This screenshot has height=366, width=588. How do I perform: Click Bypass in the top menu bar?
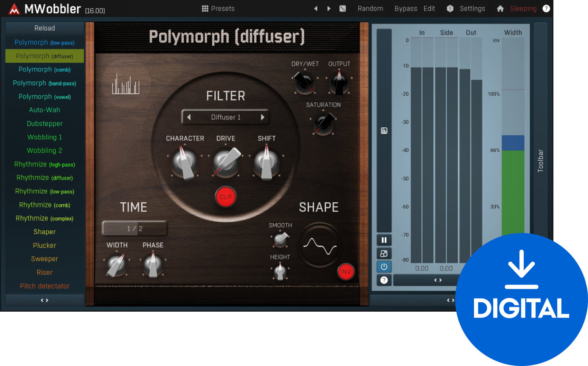tap(406, 8)
